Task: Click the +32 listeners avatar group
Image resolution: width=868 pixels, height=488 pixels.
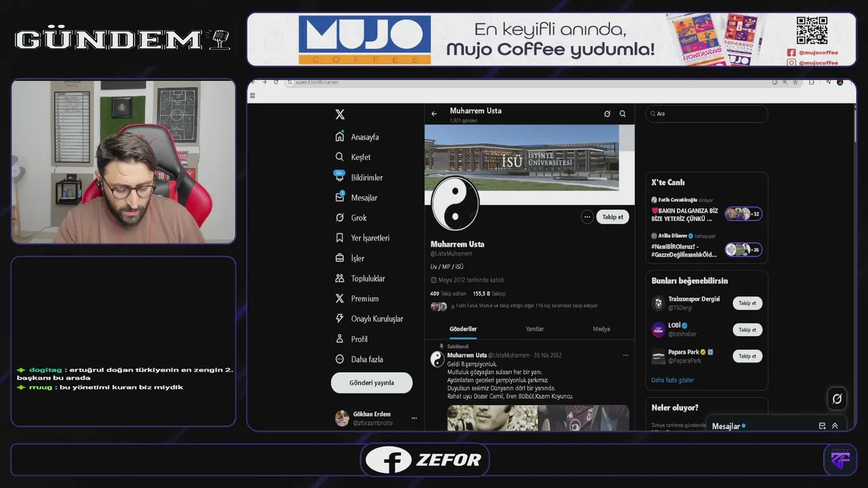Action: [x=743, y=214]
